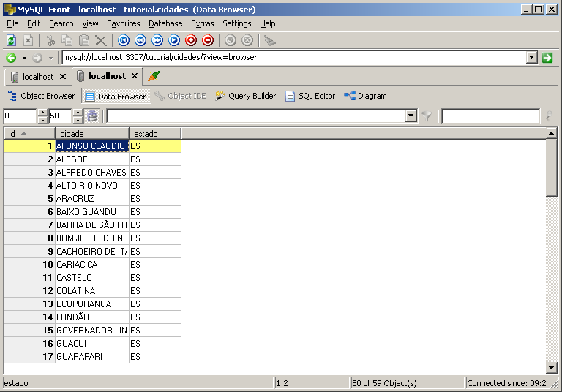Open the Favorites menu
The width and height of the screenshot is (562, 392).
click(x=123, y=23)
